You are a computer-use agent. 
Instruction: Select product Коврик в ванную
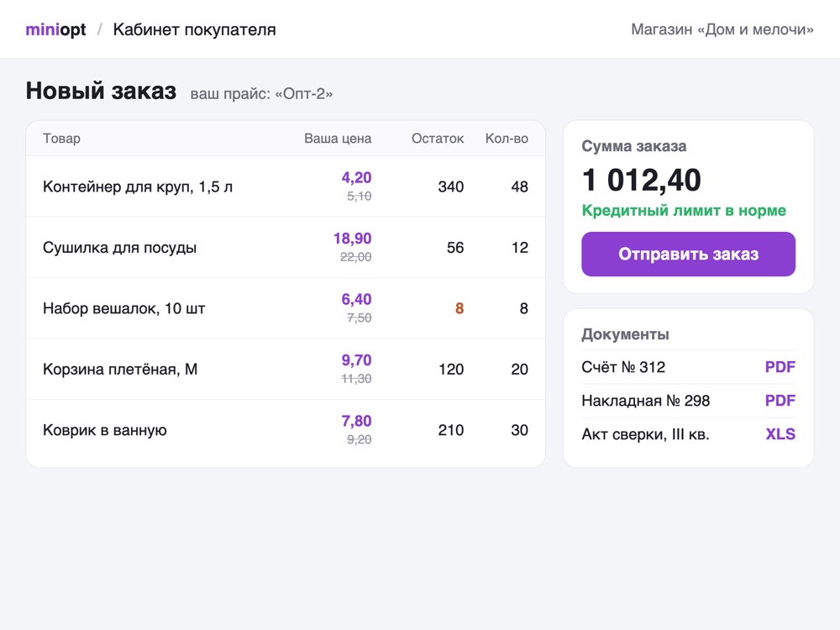(x=104, y=430)
